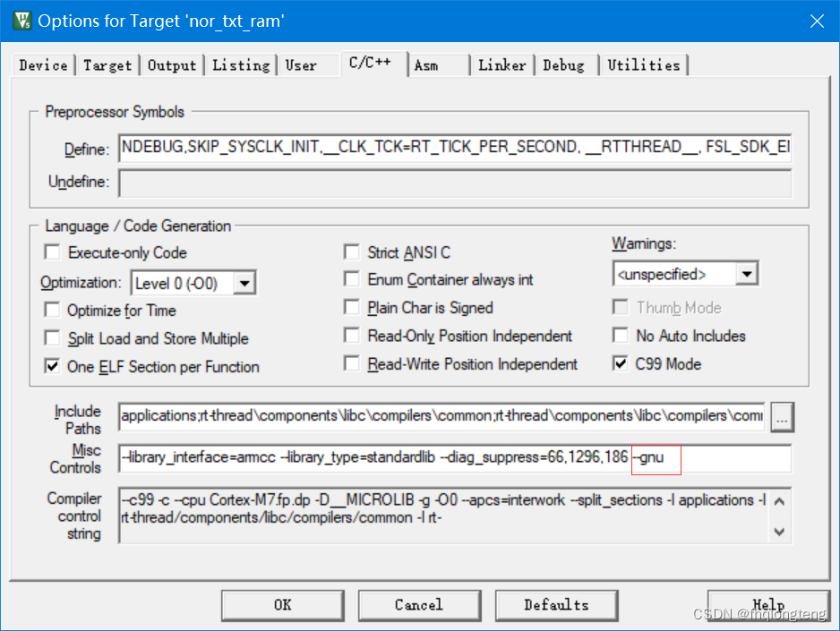Close the Options for Target dialog
The image size is (840, 631).
click(x=817, y=21)
